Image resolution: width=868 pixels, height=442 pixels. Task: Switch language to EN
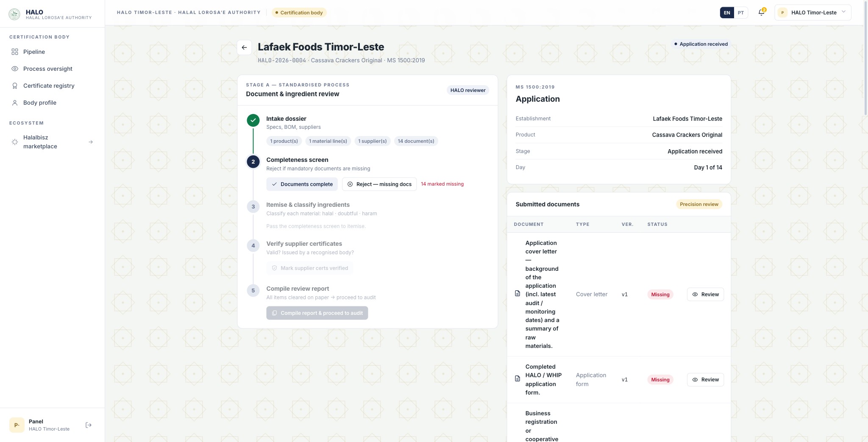pyautogui.click(x=727, y=13)
